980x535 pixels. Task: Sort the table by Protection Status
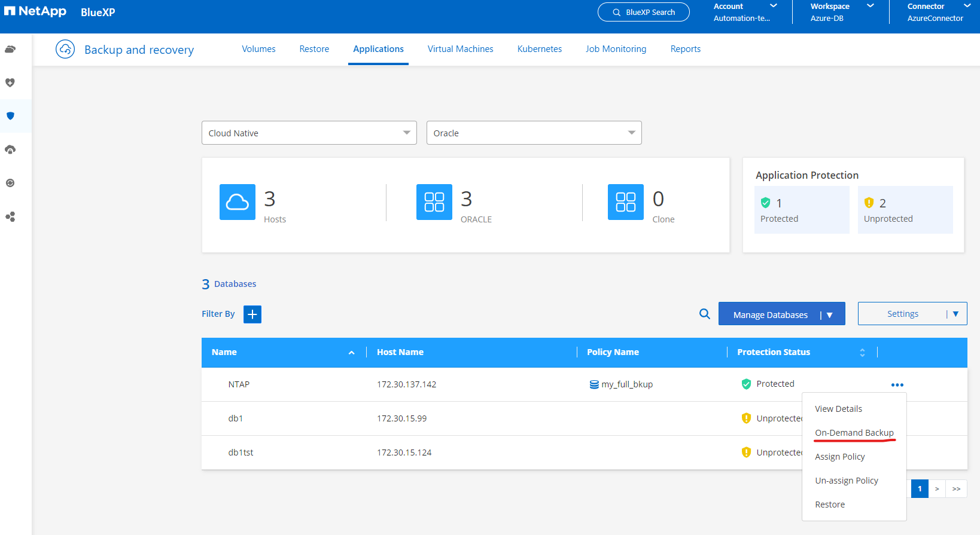[862, 353]
